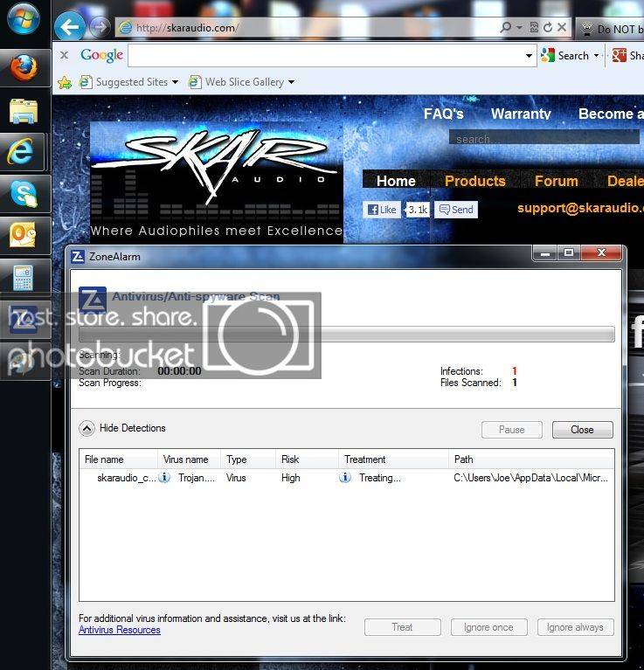
Task: Refresh the skaraudio.com page
Action: (x=548, y=27)
